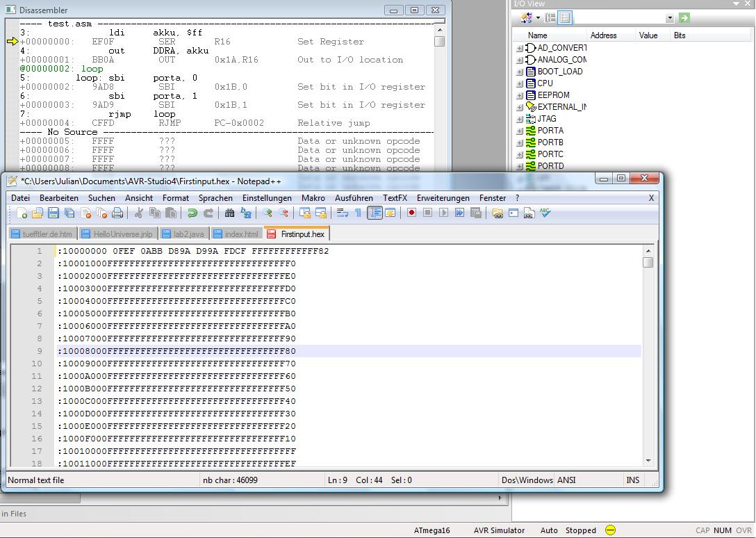This screenshot has height=538, width=756.
Task: Select the PORTD item in I/O View
Action: click(550, 166)
